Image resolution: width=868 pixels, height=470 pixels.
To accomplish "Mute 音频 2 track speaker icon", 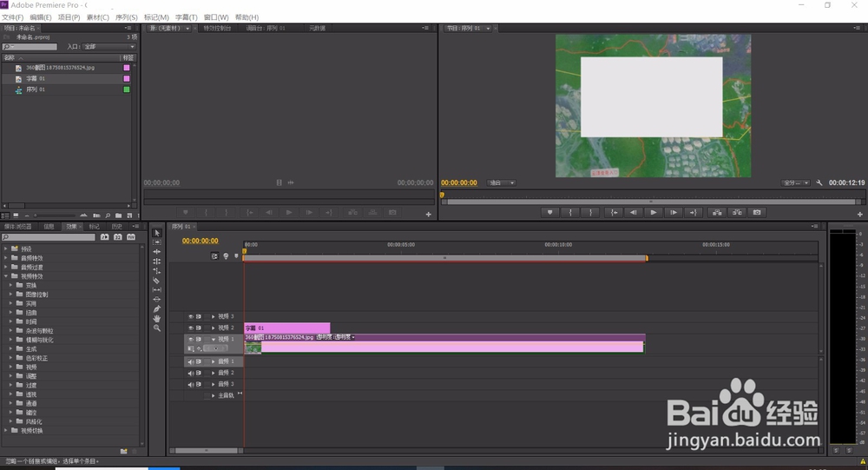I will point(190,373).
